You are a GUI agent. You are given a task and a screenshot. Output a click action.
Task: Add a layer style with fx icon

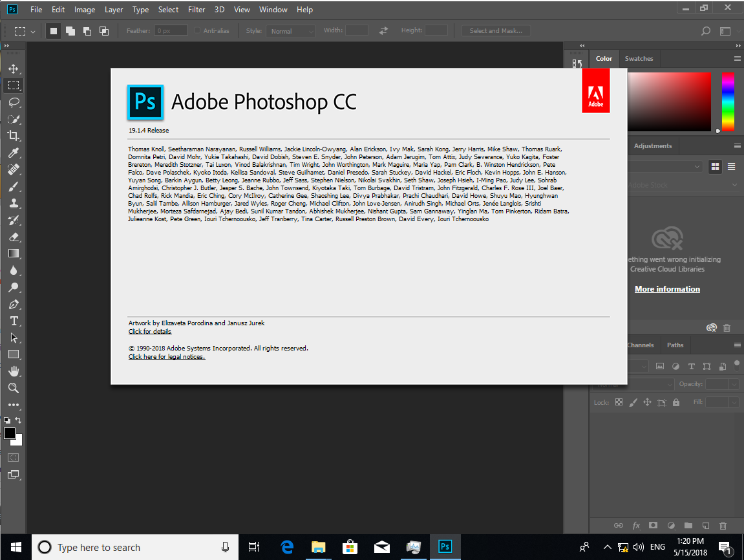tap(636, 525)
